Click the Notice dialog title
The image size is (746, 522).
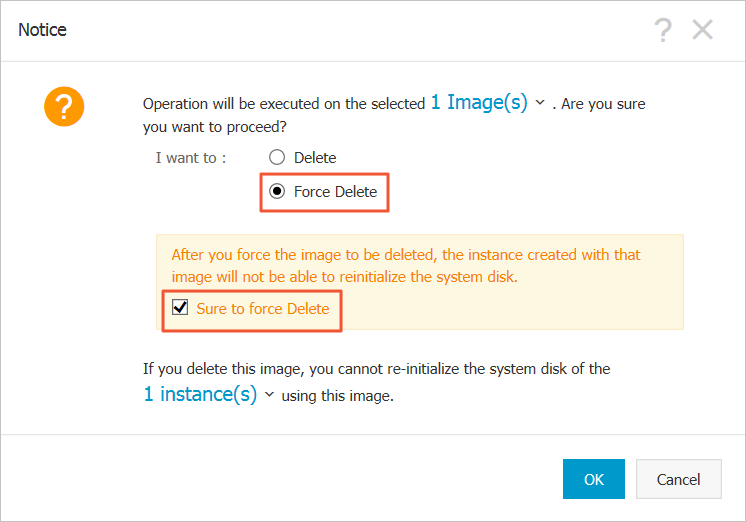click(43, 30)
